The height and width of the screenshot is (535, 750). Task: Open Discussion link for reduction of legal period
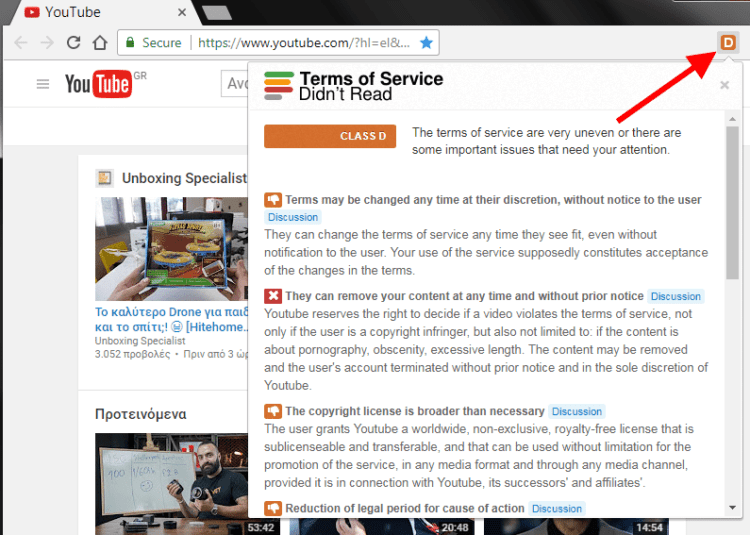557,509
